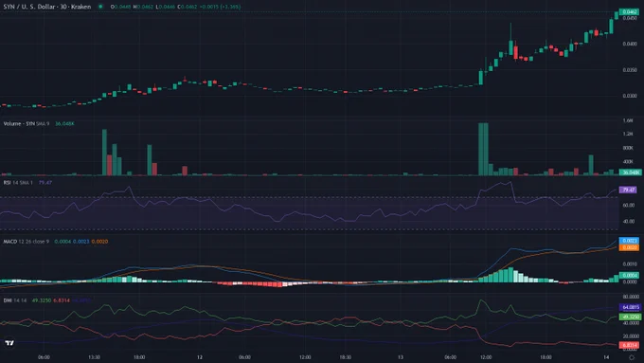Click the 0.0300 price axis label
This screenshot has height=363, width=644.
coord(630,96)
